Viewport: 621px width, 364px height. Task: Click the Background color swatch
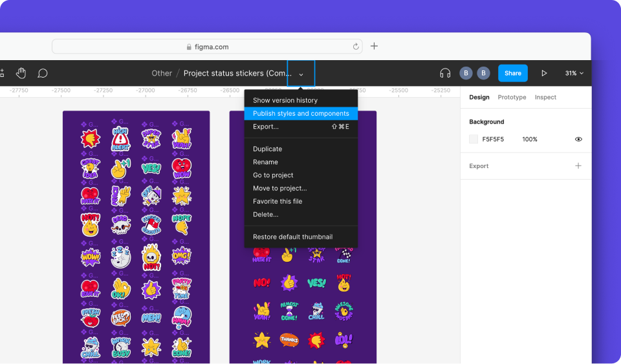pos(474,139)
